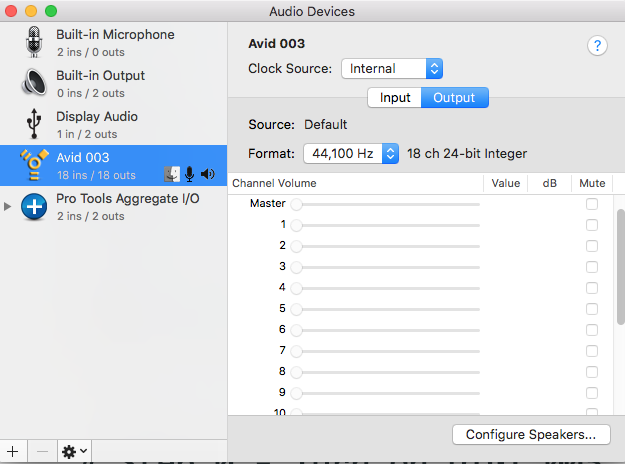Click the '18 ch 24-bit Integer' text
This screenshot has height=464, width=625.
coord(467,153)
